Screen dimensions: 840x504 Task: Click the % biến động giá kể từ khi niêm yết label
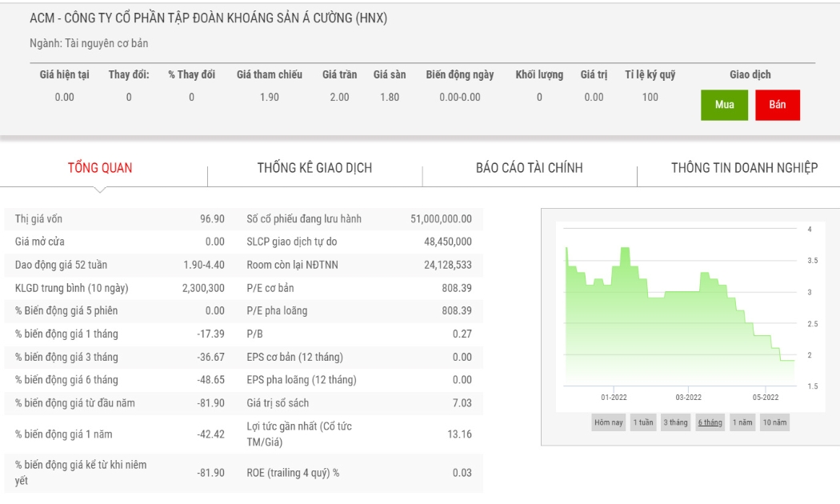(x=81, y=472)
